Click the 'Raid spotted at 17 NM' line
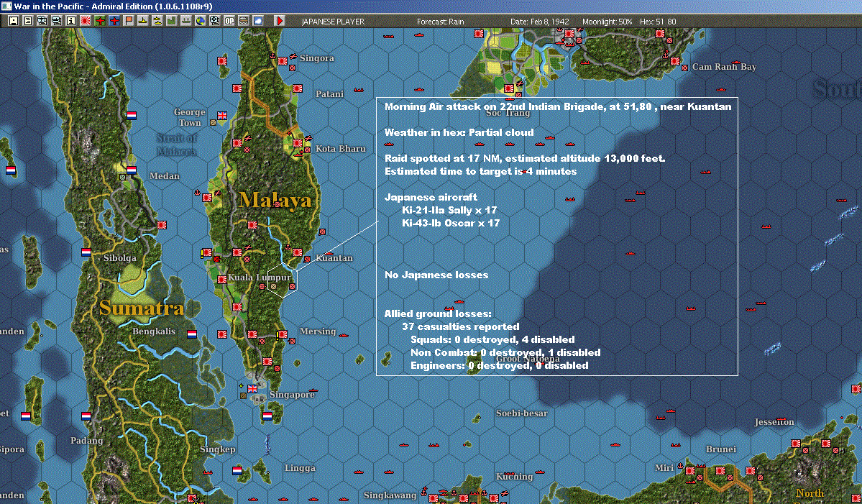862x504 pixels. point(525,158)
